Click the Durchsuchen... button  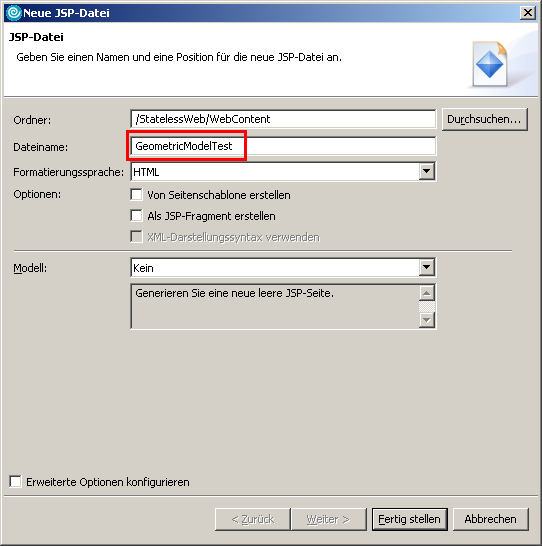click(x=485, y=119)
